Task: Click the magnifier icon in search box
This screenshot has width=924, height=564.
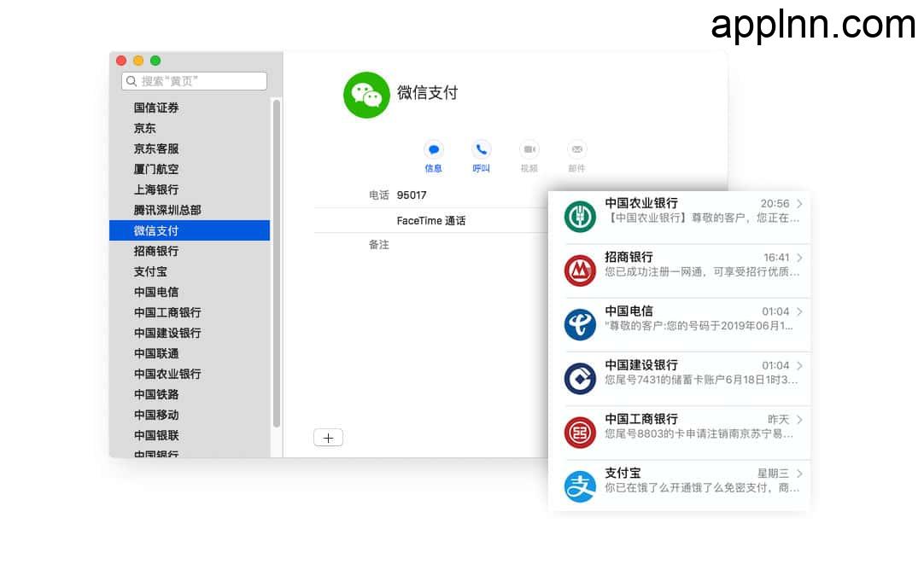Action: click(x=132, y=81)
